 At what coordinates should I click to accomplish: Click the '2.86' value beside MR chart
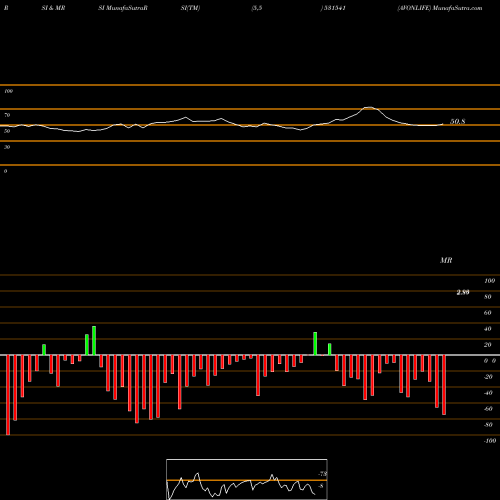[463, 292]
